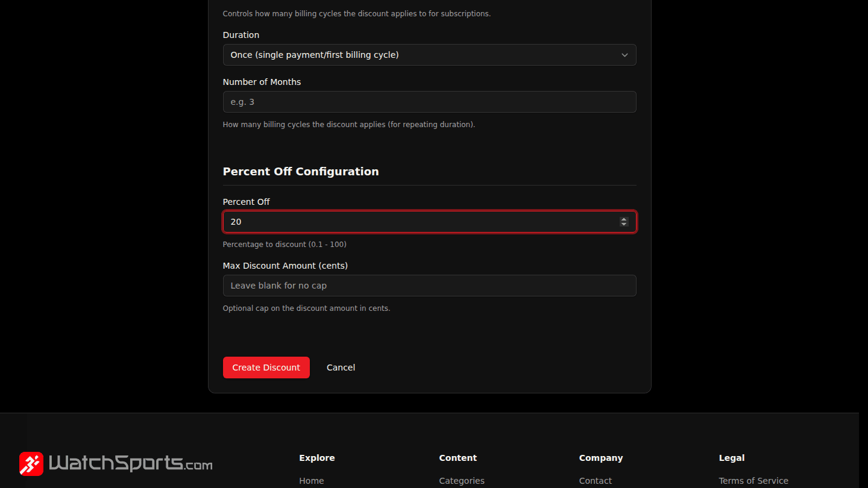The image size is (868, 488).
Task: Open the Home footer link
Action: pos(312,481)
